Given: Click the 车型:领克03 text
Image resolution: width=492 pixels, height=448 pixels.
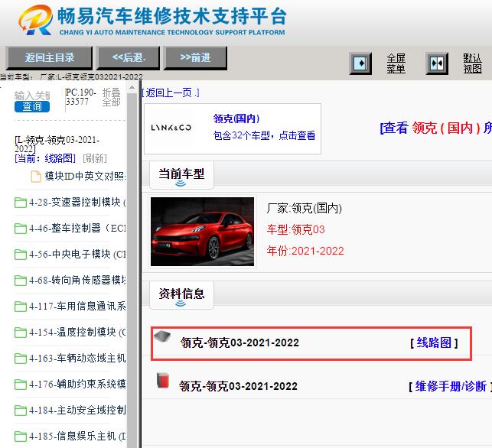Looking at the screenshot, I should pos(295,229).
